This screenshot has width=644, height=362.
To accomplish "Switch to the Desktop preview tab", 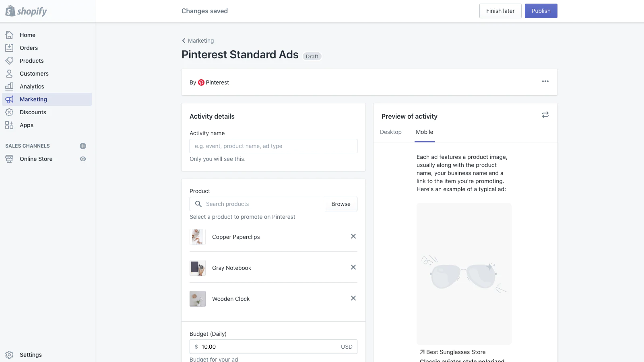I will click(390, 132).
